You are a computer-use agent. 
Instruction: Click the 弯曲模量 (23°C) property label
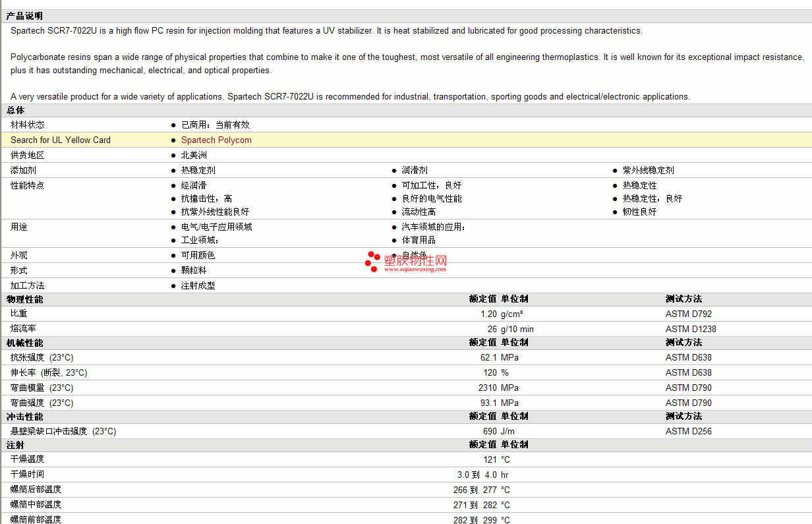pos(42,388)
